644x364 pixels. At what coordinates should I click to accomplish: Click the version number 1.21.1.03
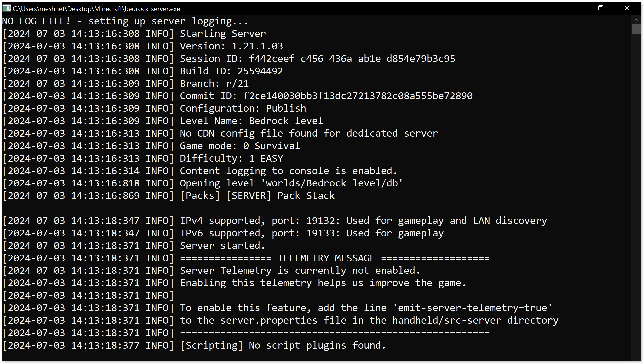coord(257,46)
